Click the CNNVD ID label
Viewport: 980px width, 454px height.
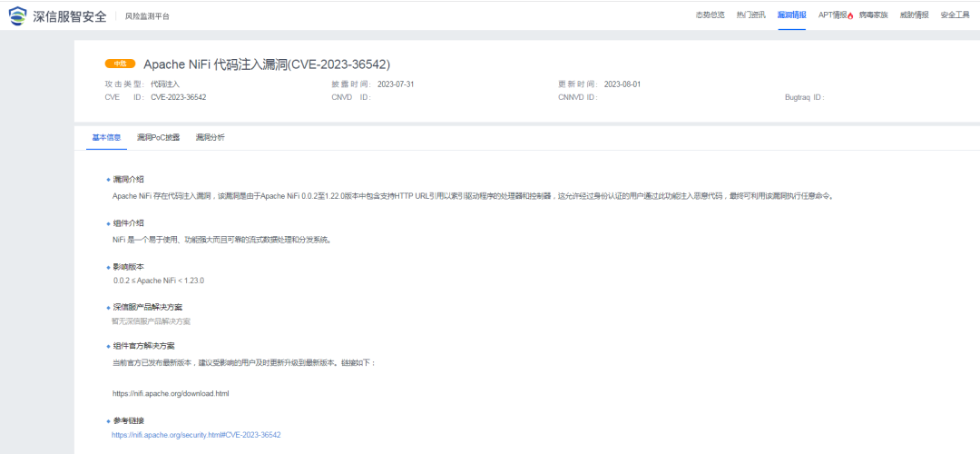pos(578,97)
